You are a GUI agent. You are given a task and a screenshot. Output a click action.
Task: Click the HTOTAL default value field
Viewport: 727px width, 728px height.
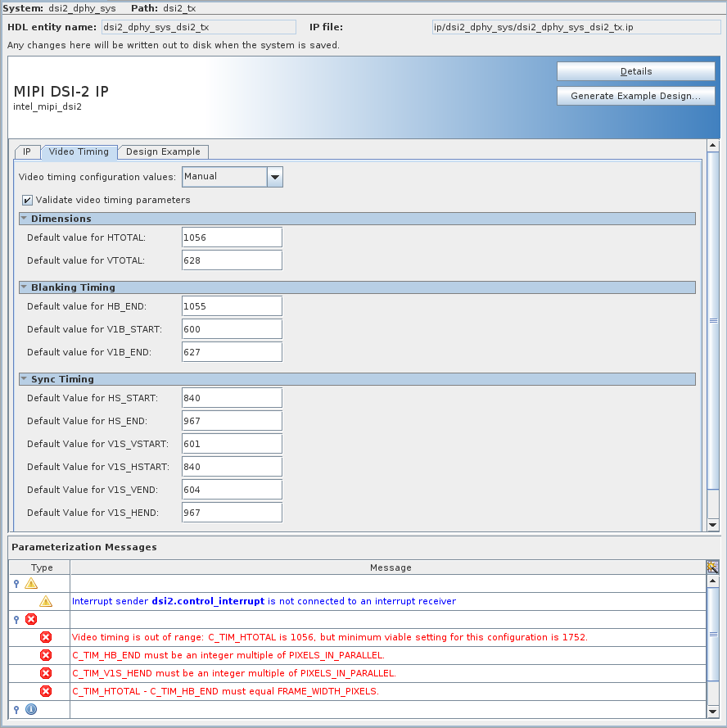pyautogui.click(x=233, y=237)
